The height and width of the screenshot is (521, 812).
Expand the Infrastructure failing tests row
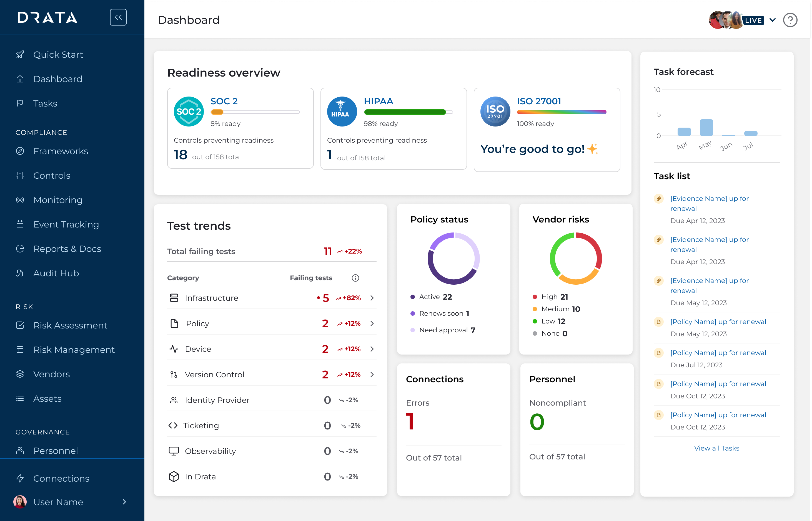tap(372, 298)
